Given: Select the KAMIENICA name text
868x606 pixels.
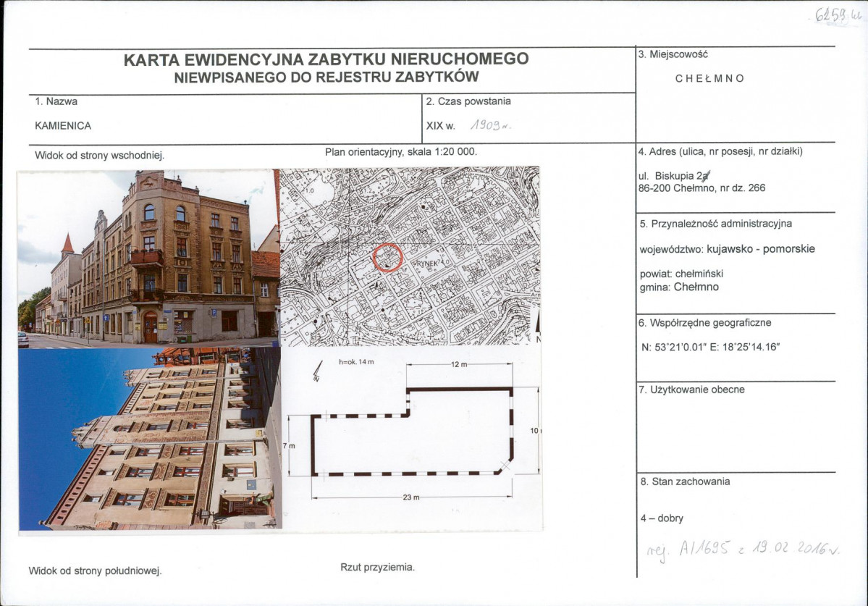Looking at the screenshot, I should [63, 125].
